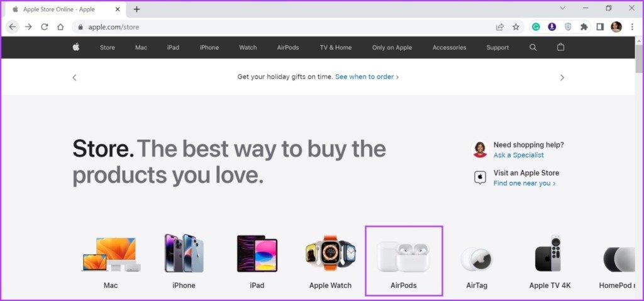This screenshot has width=644, height=301.
Task: Click the share page icon in address bar
Action: [500, 27]
